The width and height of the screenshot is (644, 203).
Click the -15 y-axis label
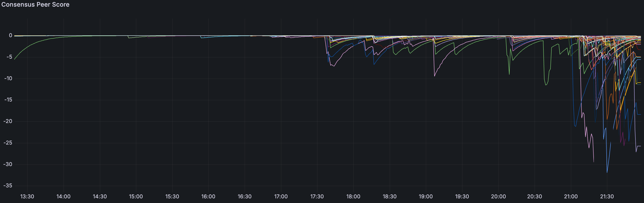pyautogui.click(x=8, y=100)
